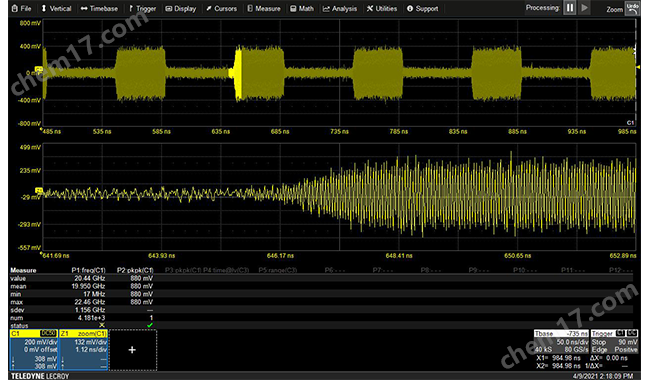Screen dimensions: 650x380
Task: Click the X2= 984.98 ns cursor readout
Action: (x=558, y=365)
